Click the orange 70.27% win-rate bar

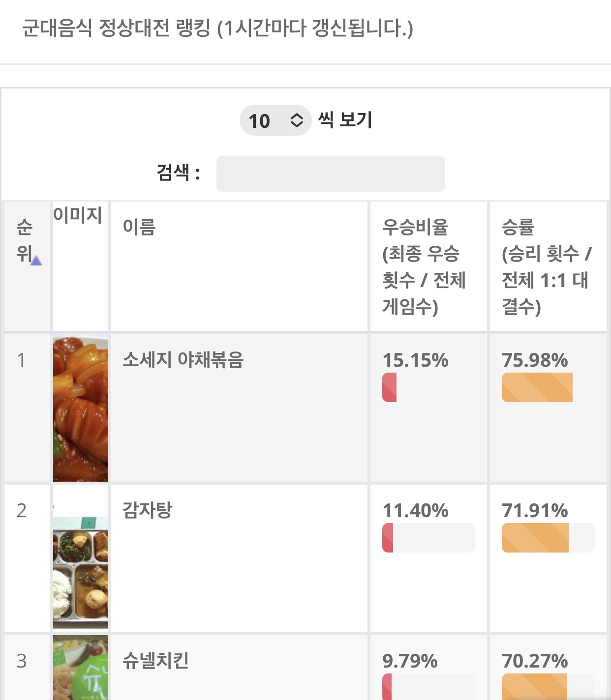coord(534,687)
